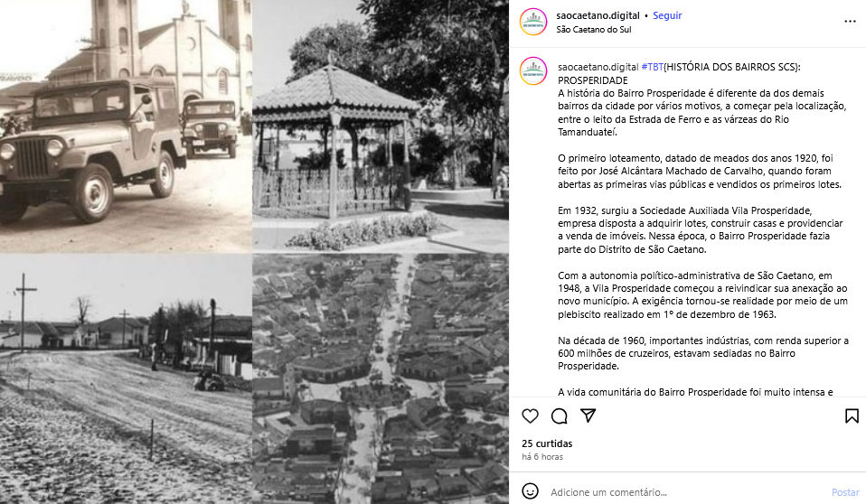Like the post with the heart icon

coord(531,415)
